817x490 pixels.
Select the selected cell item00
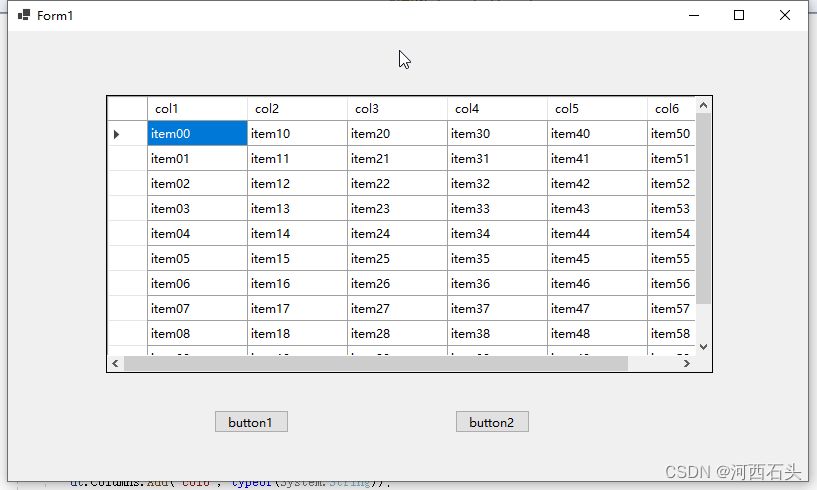pyautogui.click(x=197, y=133)
